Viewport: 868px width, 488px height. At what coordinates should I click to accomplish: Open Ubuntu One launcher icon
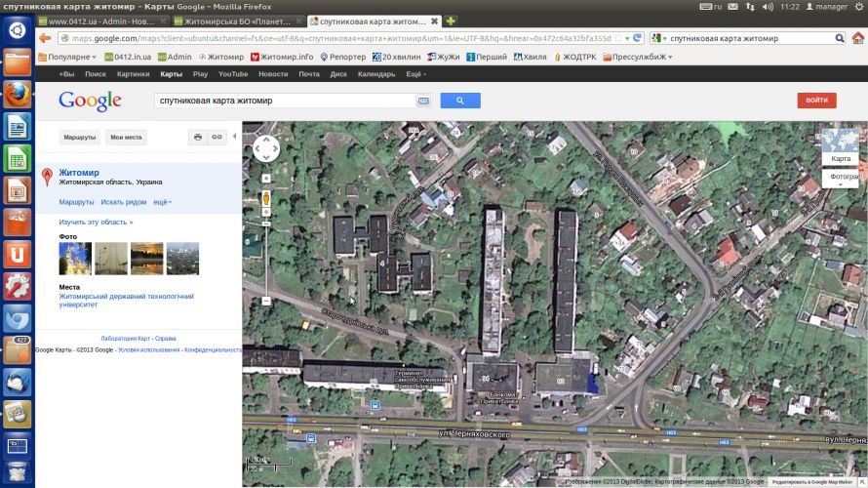click(18, 255)
